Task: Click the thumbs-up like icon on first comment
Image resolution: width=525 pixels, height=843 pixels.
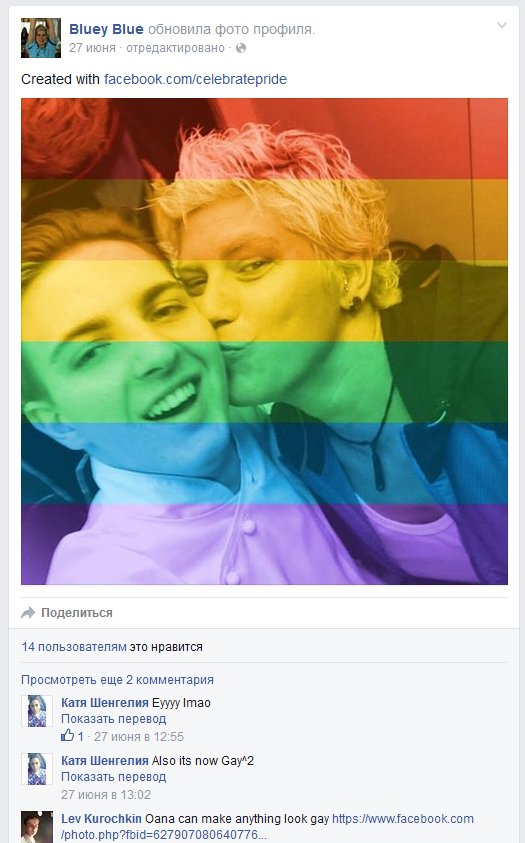Action: point(68,735)
